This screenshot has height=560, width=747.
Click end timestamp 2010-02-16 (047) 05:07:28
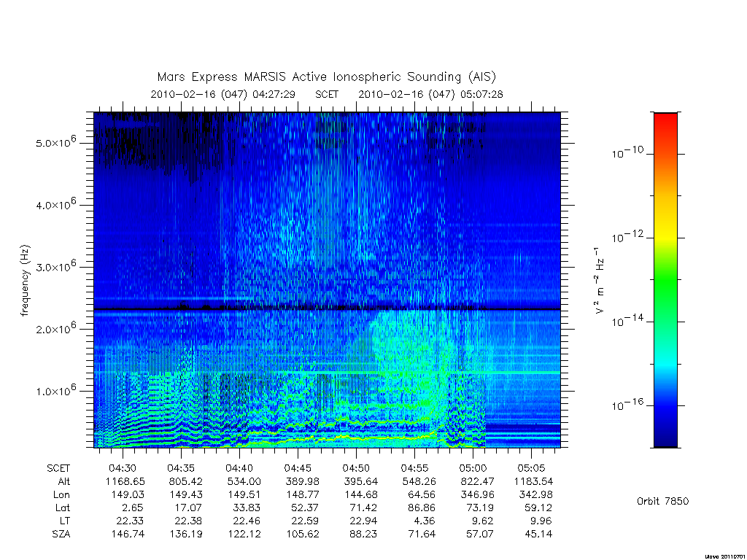tap(430, 94)
